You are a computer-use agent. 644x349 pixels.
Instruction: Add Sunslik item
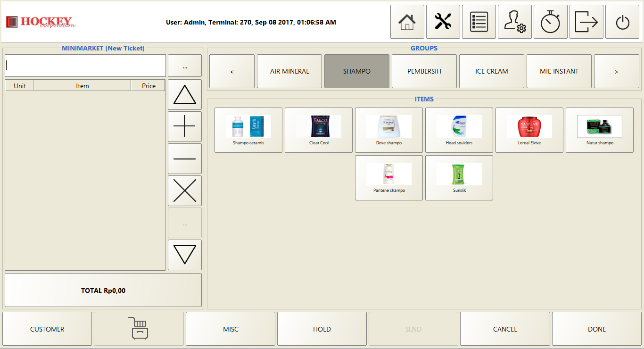tap(459, 178)
